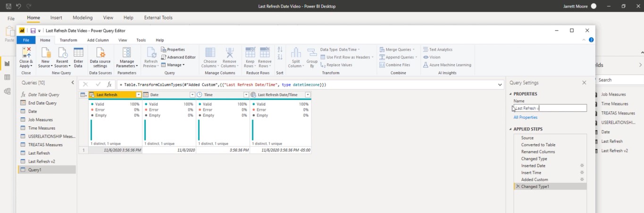Click Remove Rows icon
The image size is (644, 213).
(x=265, y=53)
